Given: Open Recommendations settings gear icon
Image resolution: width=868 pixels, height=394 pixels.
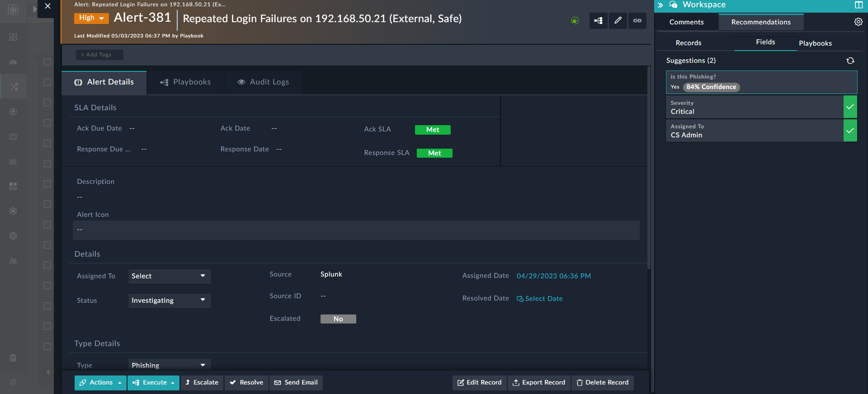Looking at the screenshot, I should pyautogui.click(x=858, y=22).
